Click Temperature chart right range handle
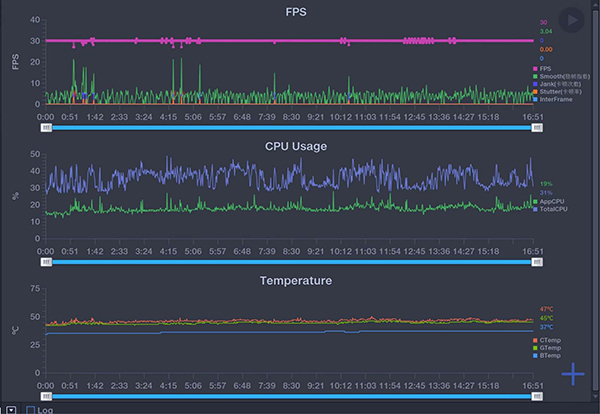Viewport: 600px width, 414px height. pyautogui.click(x=538, y=396)
